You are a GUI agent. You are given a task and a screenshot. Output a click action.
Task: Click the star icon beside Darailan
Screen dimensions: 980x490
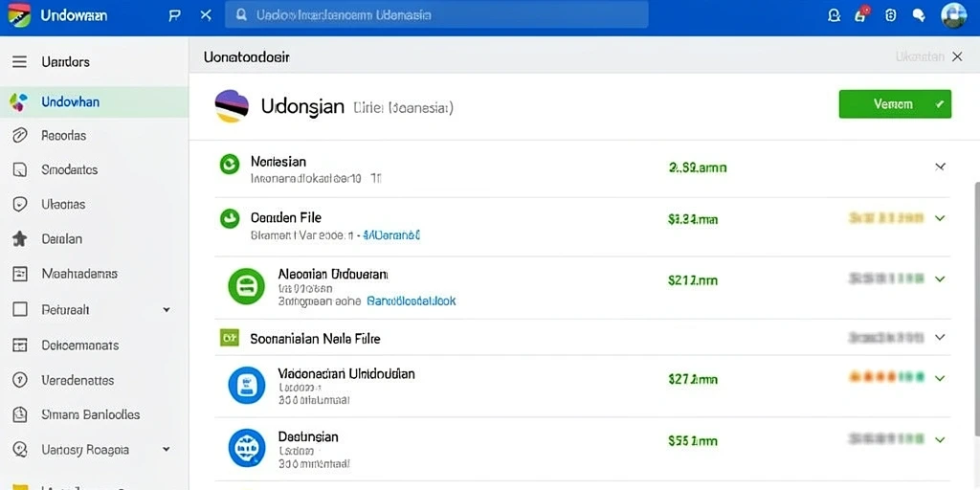pos(20,238)
